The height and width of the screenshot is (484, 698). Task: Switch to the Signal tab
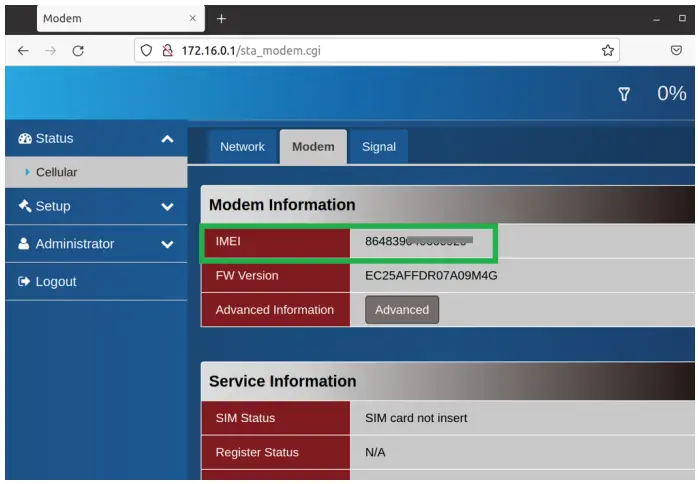tap(379, 147)
